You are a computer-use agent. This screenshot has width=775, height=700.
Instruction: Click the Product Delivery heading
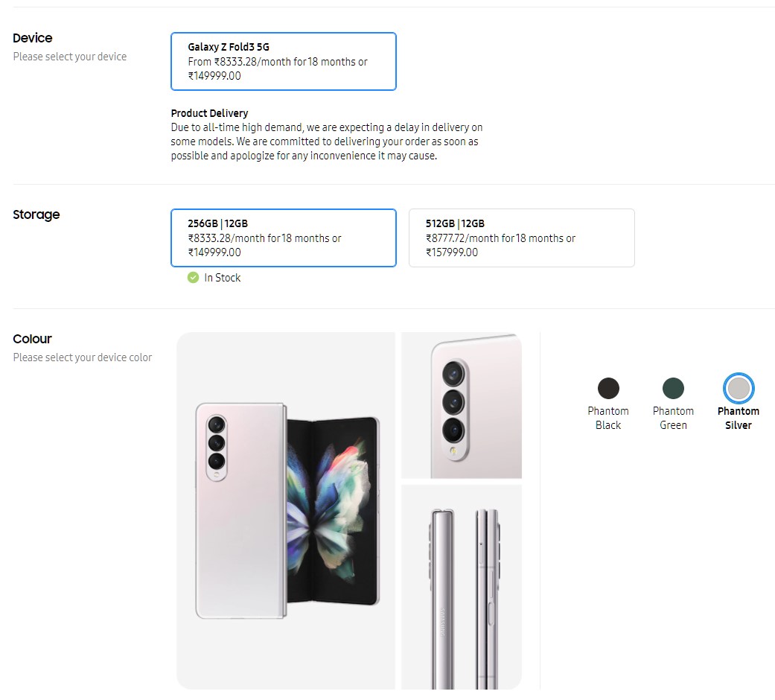(x=209, y=113)
